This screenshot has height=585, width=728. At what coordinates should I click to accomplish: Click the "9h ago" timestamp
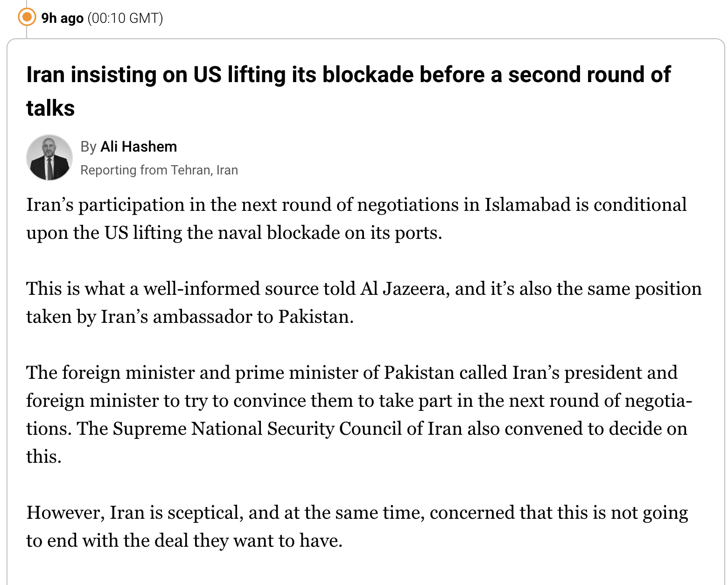62,18
